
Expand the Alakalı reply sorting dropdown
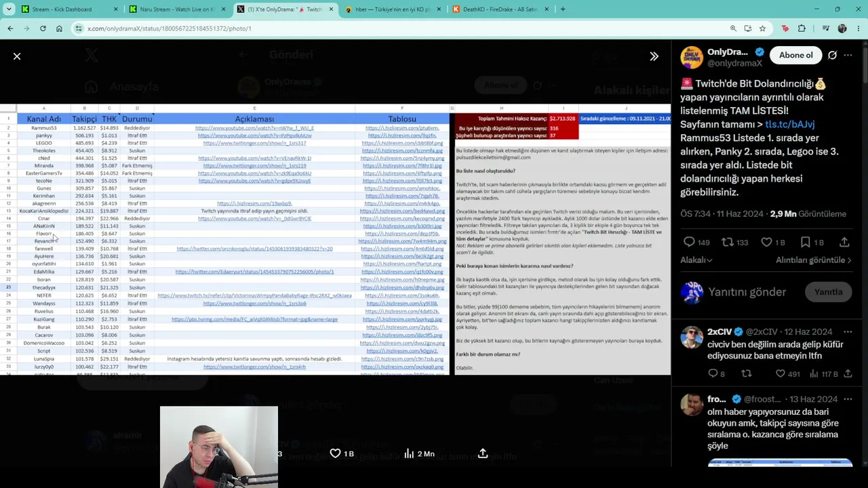pos(696,260)
